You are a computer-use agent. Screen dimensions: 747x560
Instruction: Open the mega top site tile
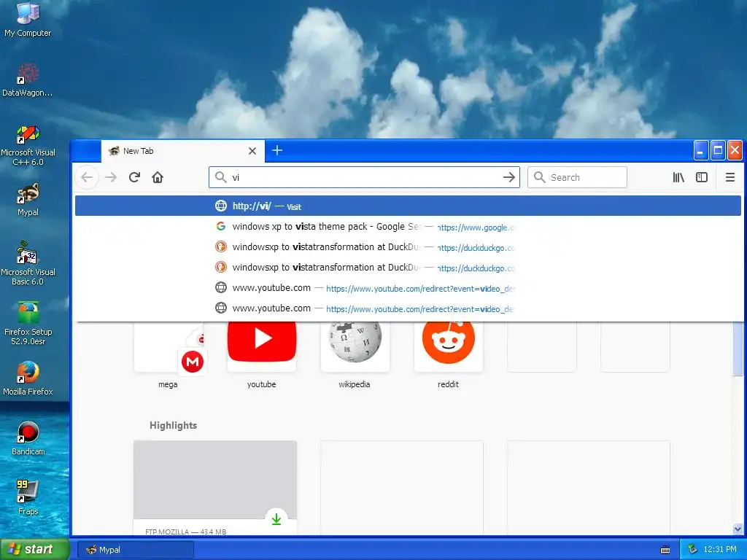tap(169, 355)
